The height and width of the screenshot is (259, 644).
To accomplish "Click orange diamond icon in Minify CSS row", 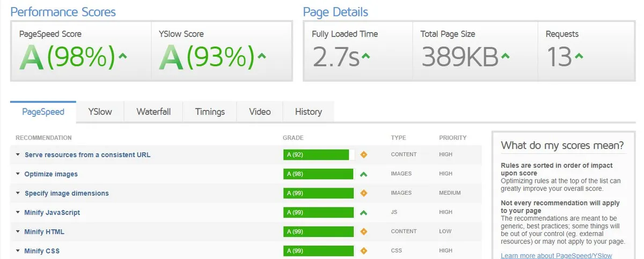I will click(x=363, y=251).
